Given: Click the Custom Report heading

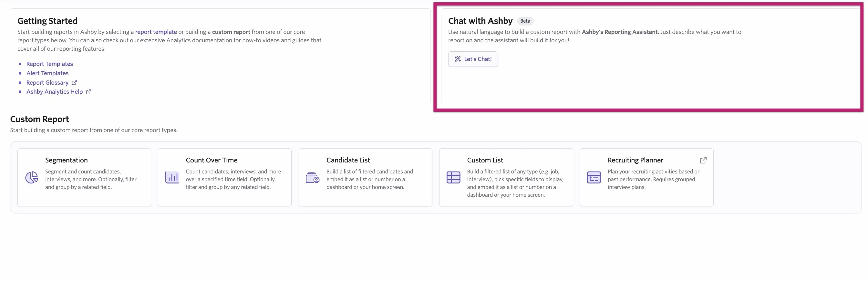Looking at the screenshot, I should (39, 119).
